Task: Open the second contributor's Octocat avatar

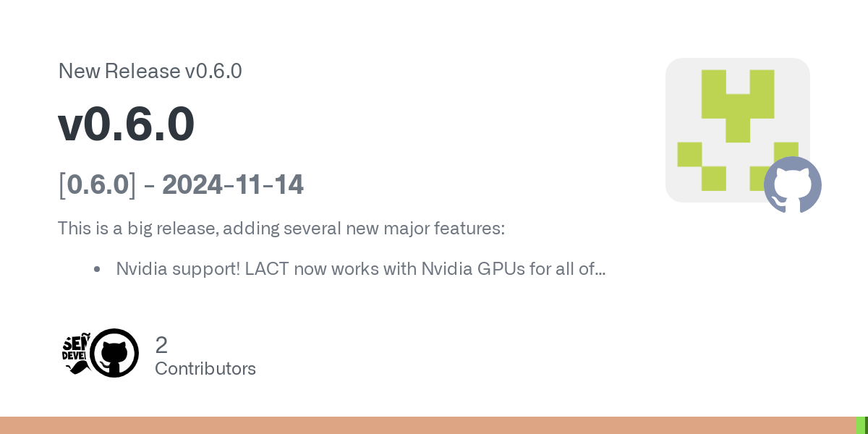Action: [x=114, y=353]
